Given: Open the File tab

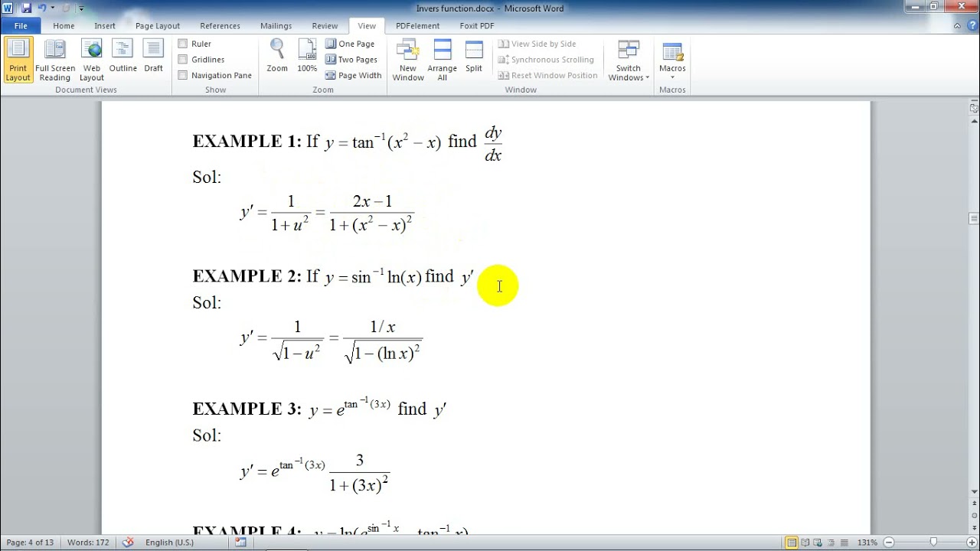Looking at the screenshot, I should (21, 26).
